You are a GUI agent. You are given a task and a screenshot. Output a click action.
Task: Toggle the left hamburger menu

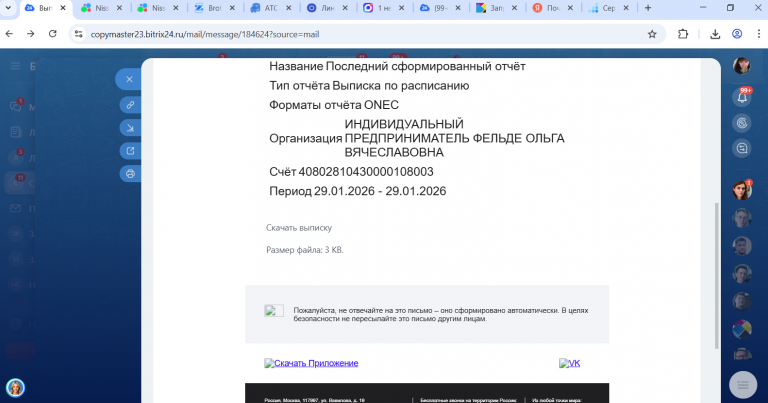point(16,66)
